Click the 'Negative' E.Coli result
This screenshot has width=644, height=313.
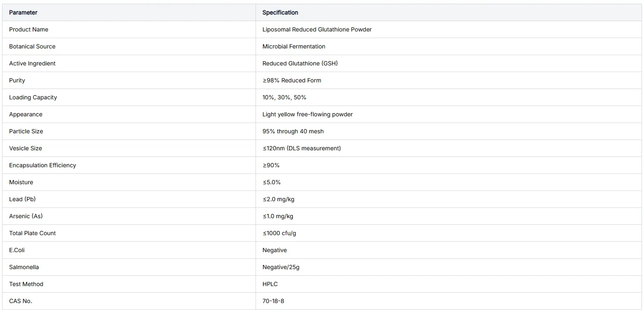point(275,250)
